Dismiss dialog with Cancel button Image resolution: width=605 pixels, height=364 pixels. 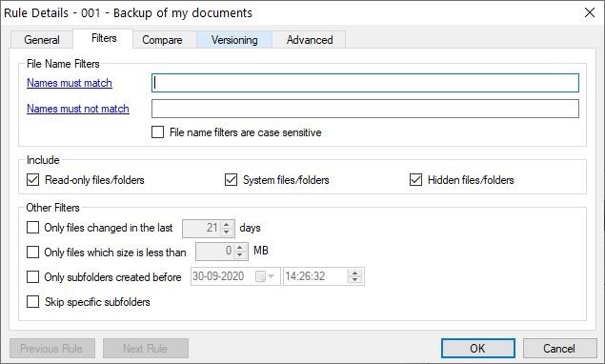[560, 349]
